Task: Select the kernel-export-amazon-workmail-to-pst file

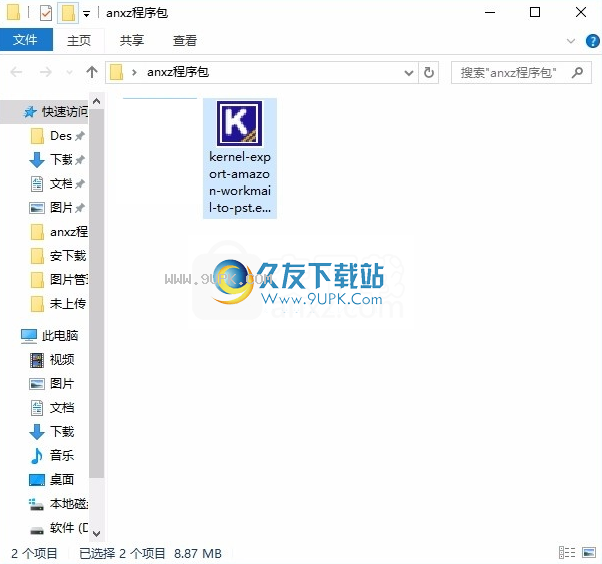Action: [240, 158]
